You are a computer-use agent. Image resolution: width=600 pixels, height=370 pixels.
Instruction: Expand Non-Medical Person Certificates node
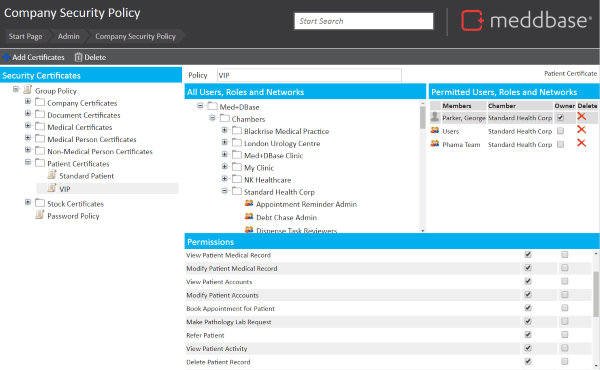point(28,150)
